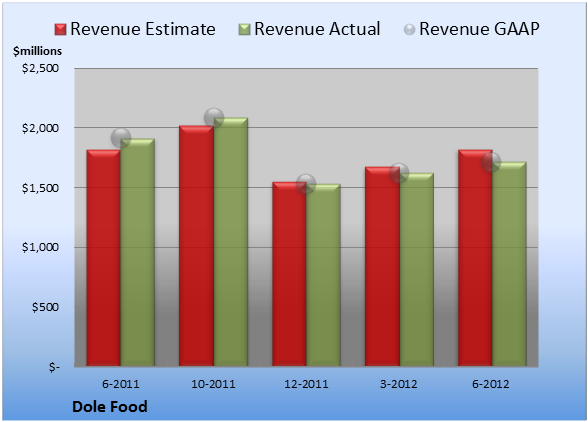Click the GAAP marker above 10-2011 bars
The height and width of the screenshot is (422, 588).
point(214,118)
